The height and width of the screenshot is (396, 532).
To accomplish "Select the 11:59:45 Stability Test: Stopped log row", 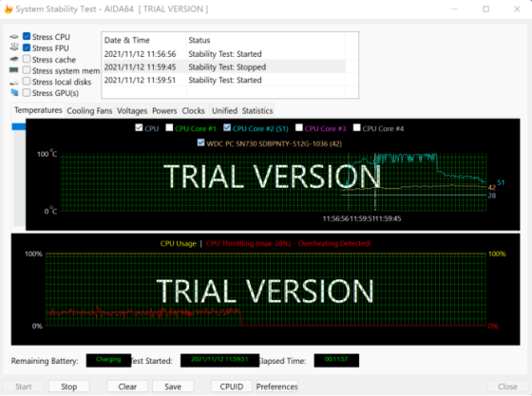I will (223, 66).
